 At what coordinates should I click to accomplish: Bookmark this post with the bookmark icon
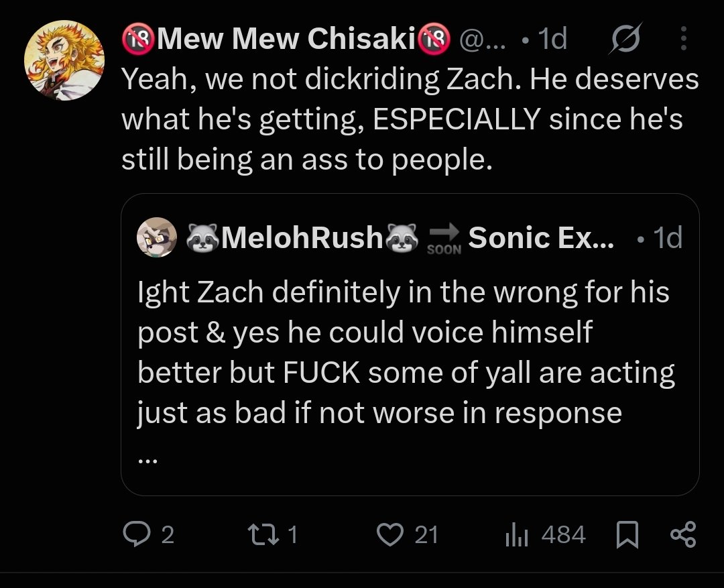pos(627,534)
